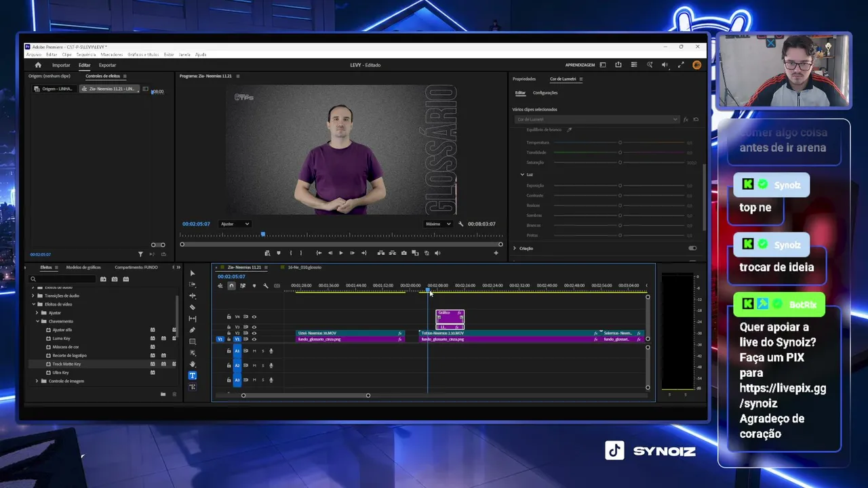
Task: Switch to the Propriedades tab
Action: pyautogui.click(x=524, y=79)
